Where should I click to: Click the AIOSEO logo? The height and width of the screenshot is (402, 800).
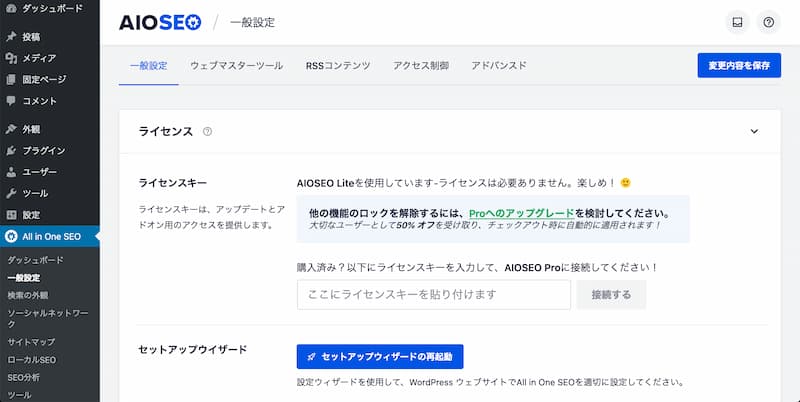pos(160,22)
